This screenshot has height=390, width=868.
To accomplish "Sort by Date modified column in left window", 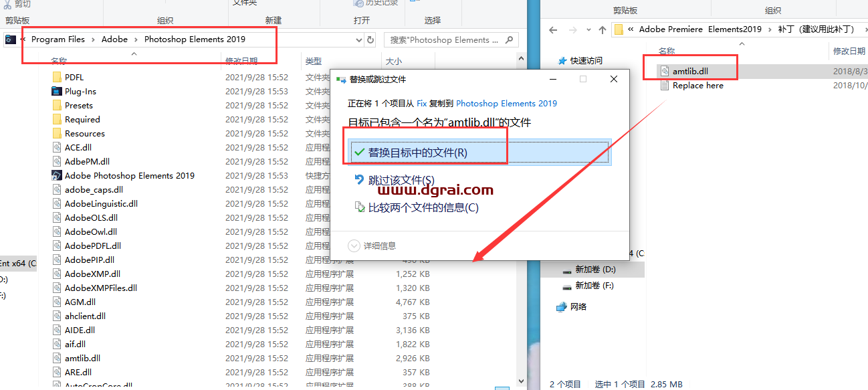I will (242, 61).
